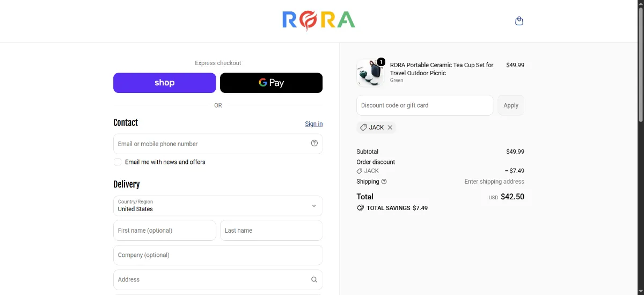
Task: Focus the Discount code or gift card field
Action: tap(425, 105)
